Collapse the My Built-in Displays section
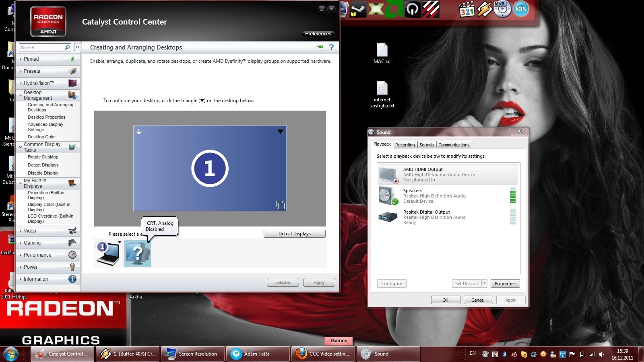The height and width of the screenshot is (362, 644). (x=21, y=183)
